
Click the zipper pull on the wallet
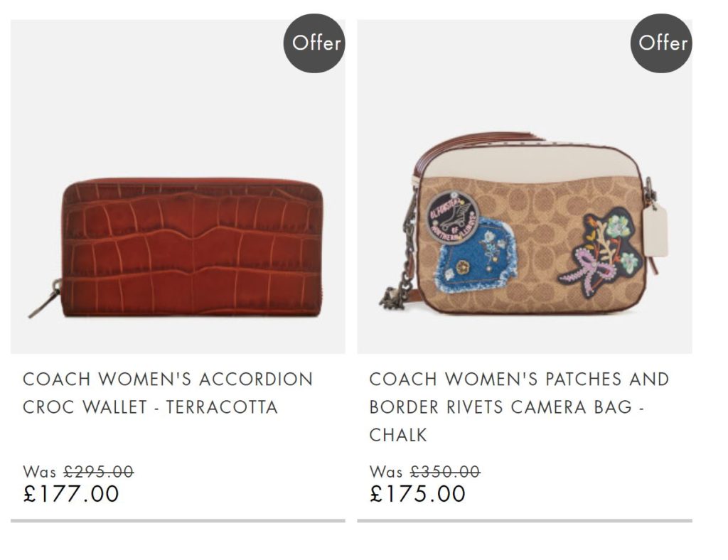point(45,298)
